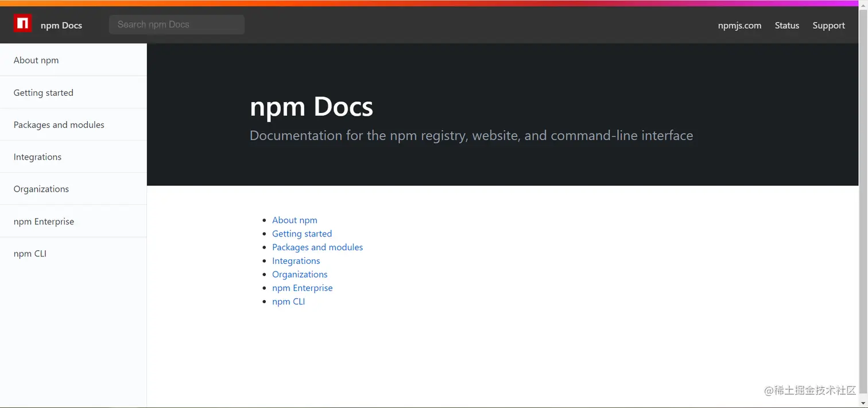Select npm Enterprise in the sidebar
The width and height of the screenshot is (868, 408).
point(73,221)
